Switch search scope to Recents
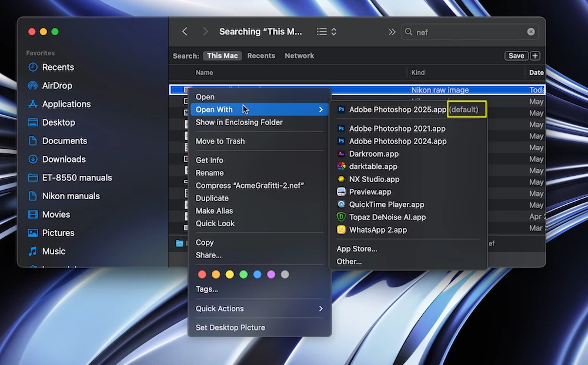 261,55
